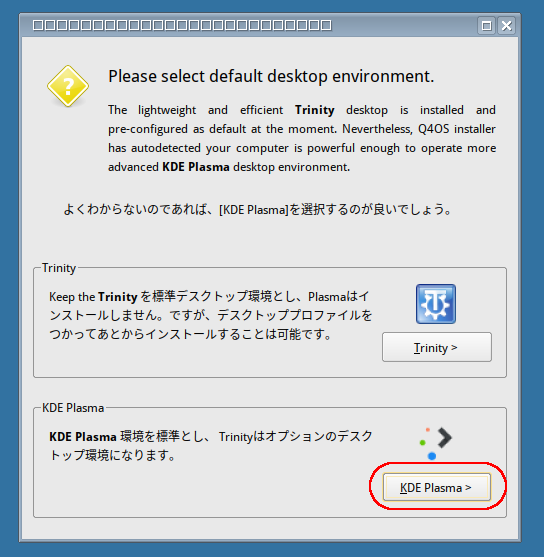Click the Trinity group box label
Image resolution: width=544 pixels, height=557 pixels.
59,268
